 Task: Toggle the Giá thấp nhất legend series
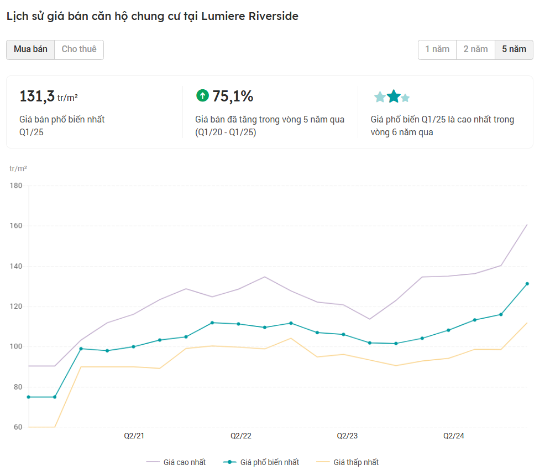(x=347, y=462)
